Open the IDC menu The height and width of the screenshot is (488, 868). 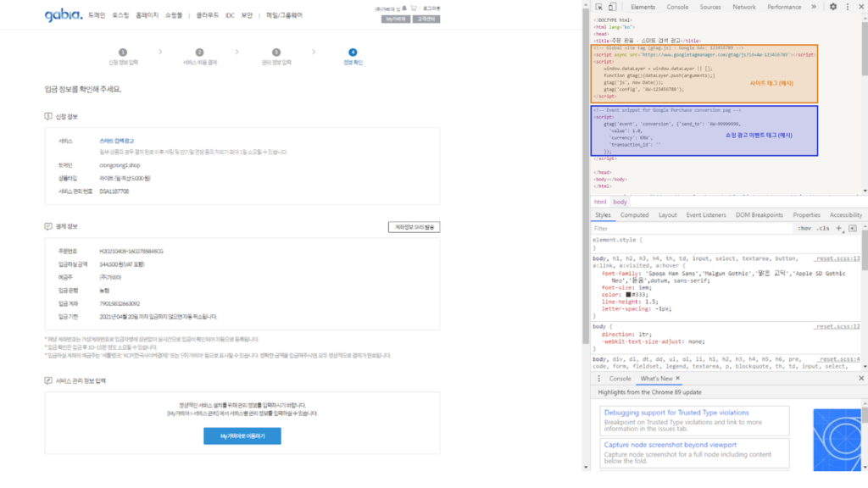230,15
